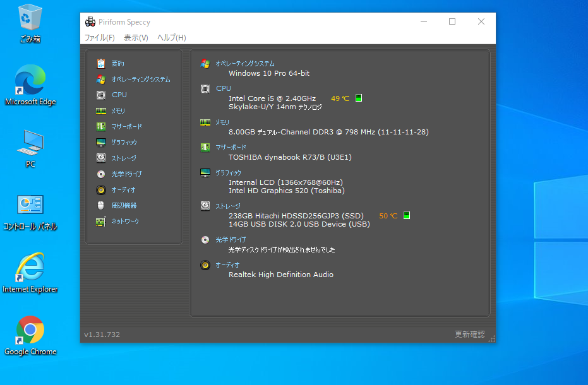The height and width of the screenshot is (385, 588).
Task: Click the 49 °C CPU temperature value
Action: (x=340, y=98)
